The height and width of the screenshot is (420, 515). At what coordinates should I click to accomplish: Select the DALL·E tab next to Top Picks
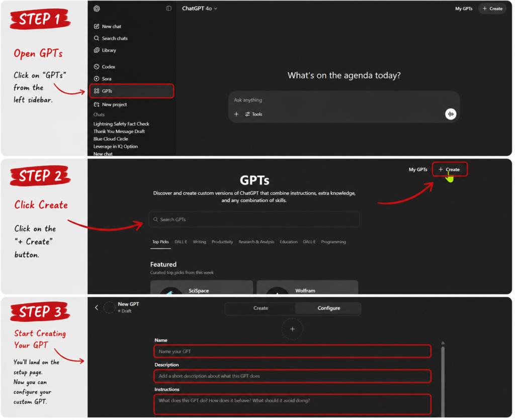[181, 242]
